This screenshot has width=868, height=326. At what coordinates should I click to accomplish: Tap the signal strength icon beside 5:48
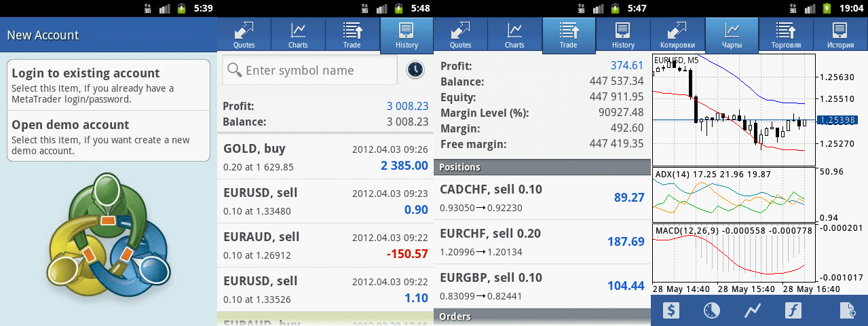tap(381, 9)
